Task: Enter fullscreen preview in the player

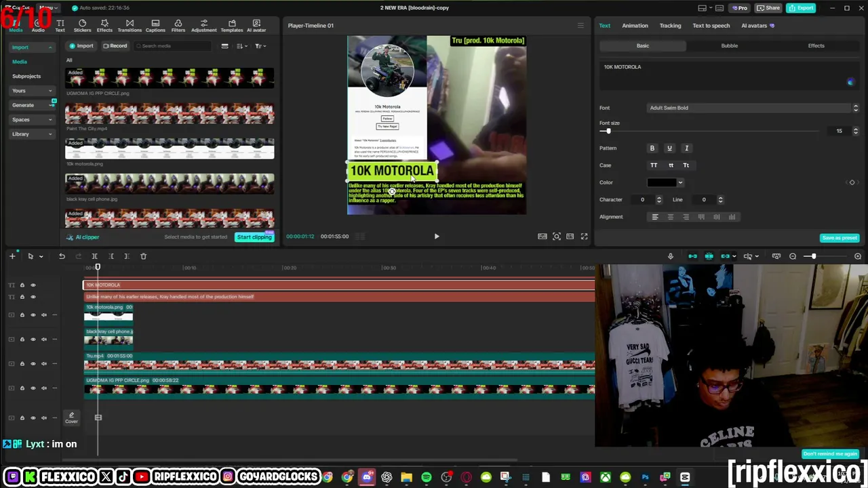Action: click(584, 237)
